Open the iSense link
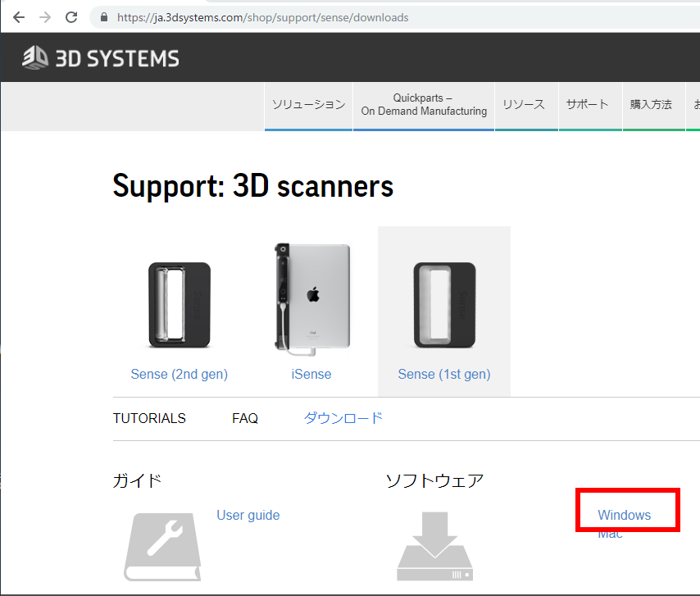The height and width of the screenshot is (596, 700). tap(311, 374)
